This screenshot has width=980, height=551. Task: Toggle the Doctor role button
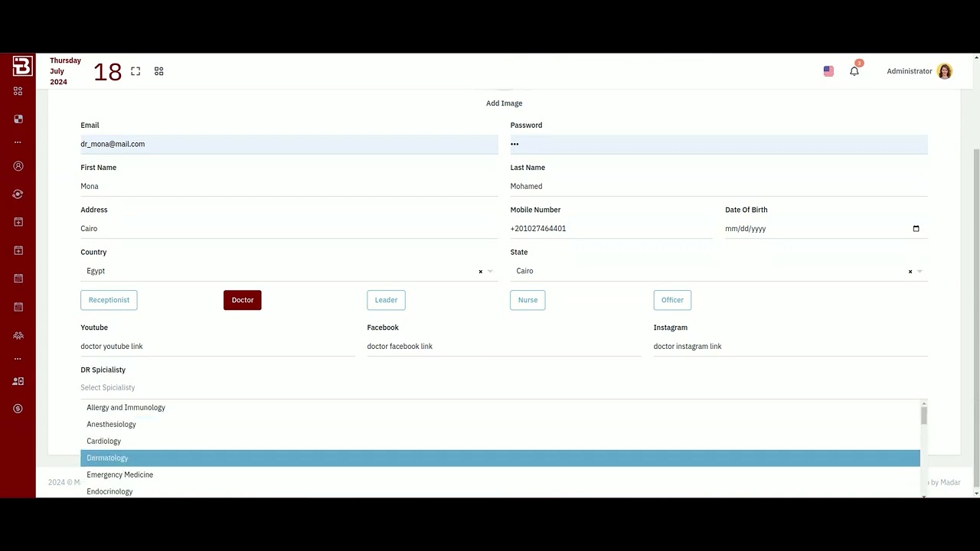tap(243, 300)
